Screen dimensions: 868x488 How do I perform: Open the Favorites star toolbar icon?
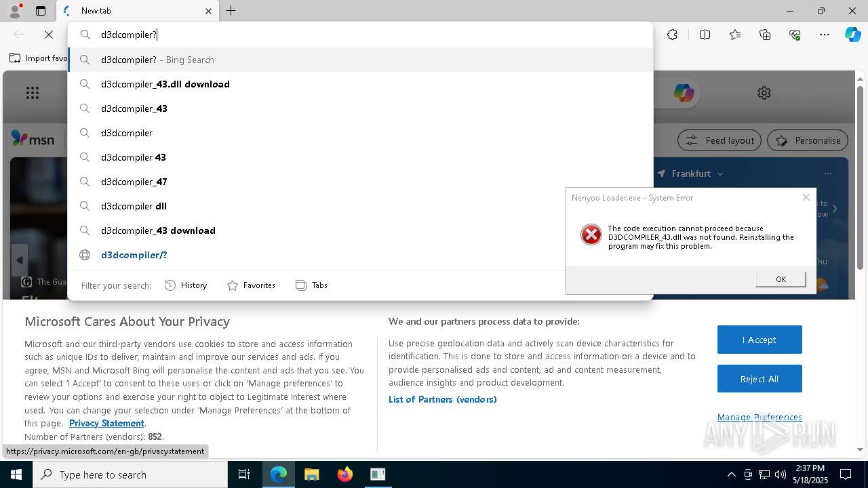(735, 35)
